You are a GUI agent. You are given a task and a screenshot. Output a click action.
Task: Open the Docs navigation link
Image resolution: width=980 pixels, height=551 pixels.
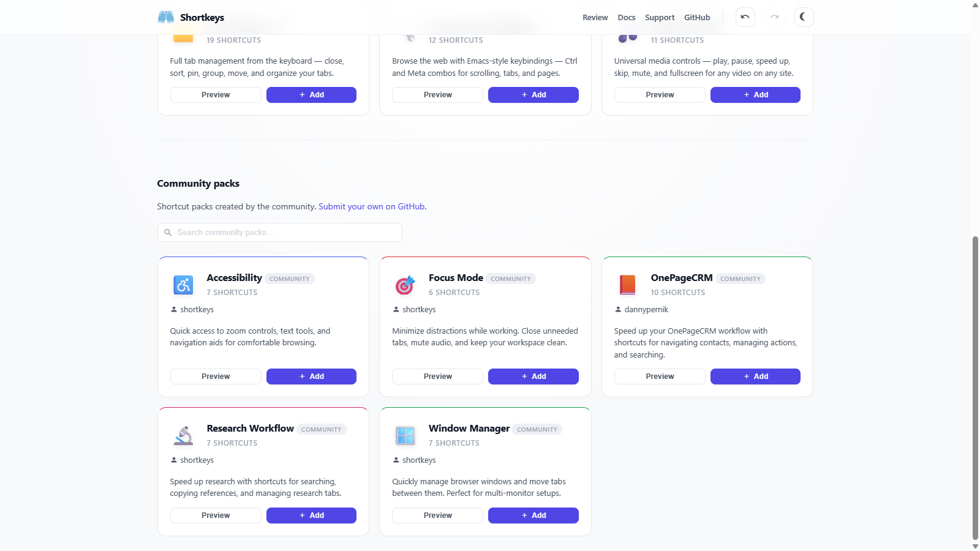[626, 18]
